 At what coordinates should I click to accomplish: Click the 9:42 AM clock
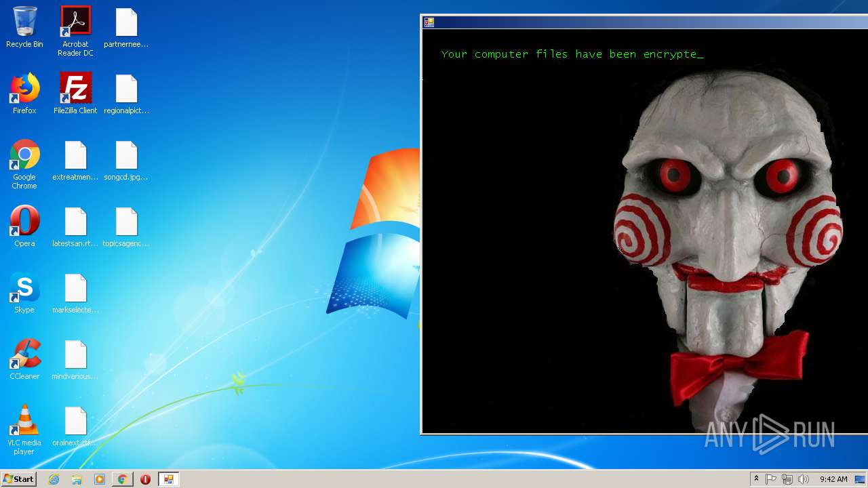pos(833,479)
